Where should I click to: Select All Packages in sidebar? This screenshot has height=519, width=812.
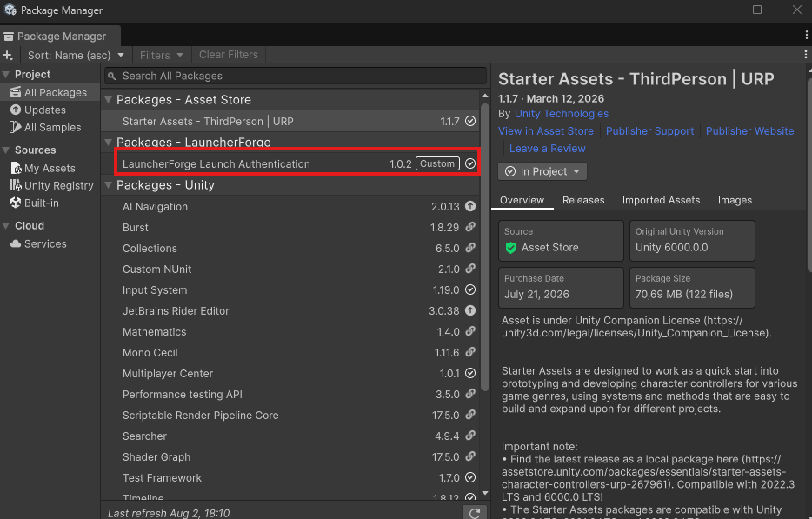50,93
